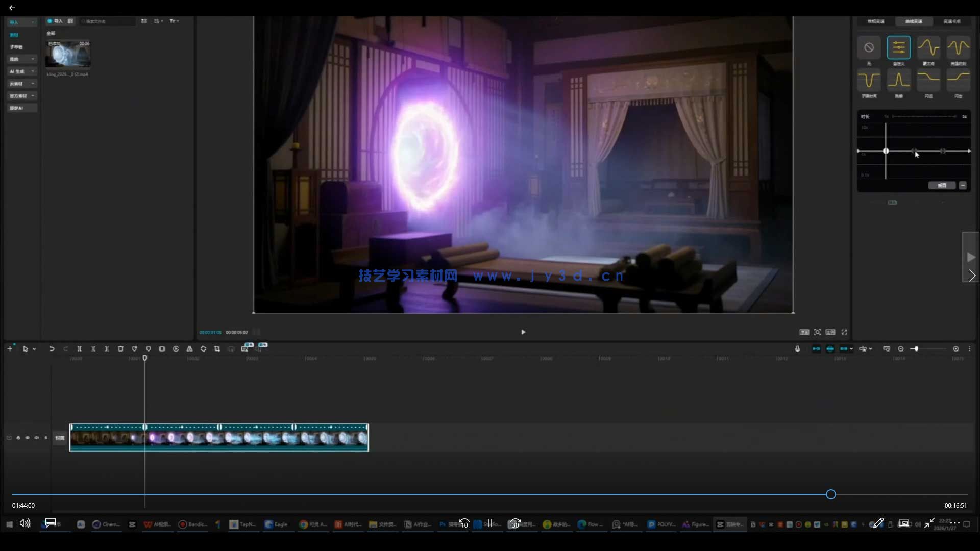
Task: Expand the AI 生成 sidebar section
Action: point(22,71)
